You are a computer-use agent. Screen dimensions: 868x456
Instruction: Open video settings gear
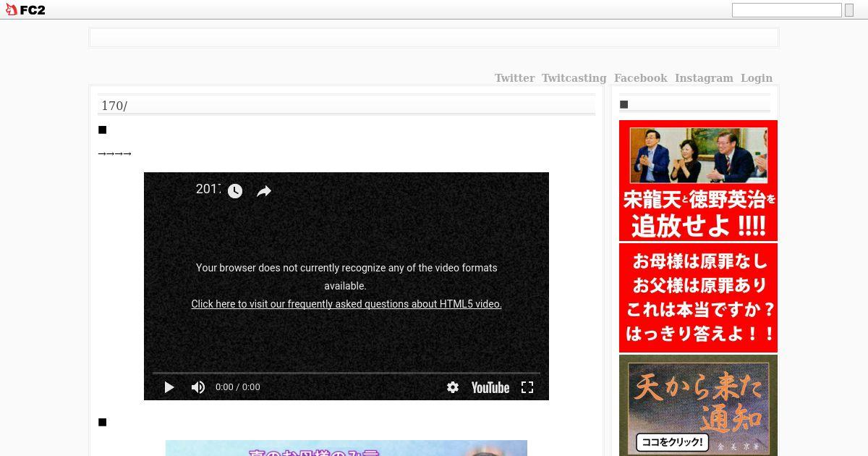(453, 387)
